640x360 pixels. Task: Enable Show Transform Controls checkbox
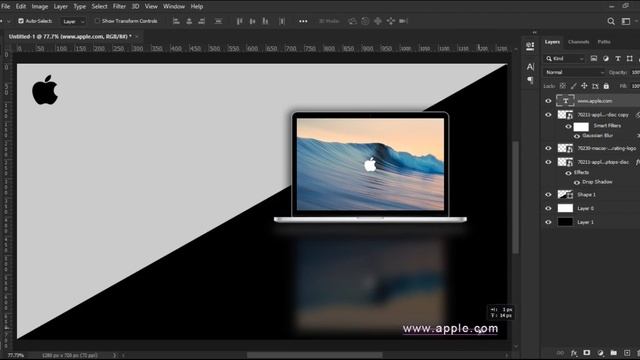[x=97, y=21]
